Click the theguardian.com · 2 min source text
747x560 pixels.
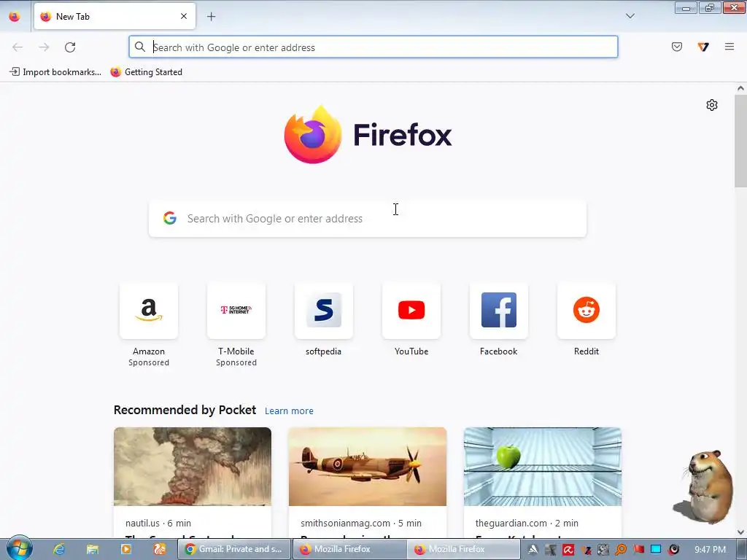[x=527, y=523]
